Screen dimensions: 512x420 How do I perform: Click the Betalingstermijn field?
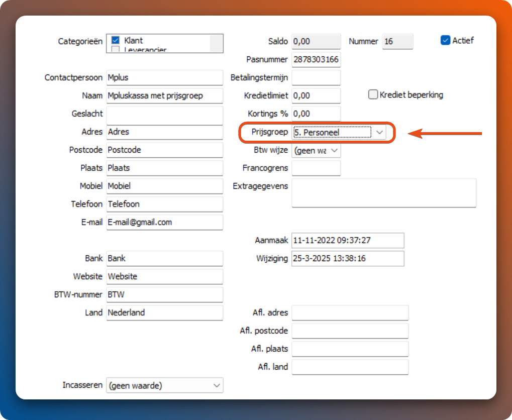coord(316,78)
